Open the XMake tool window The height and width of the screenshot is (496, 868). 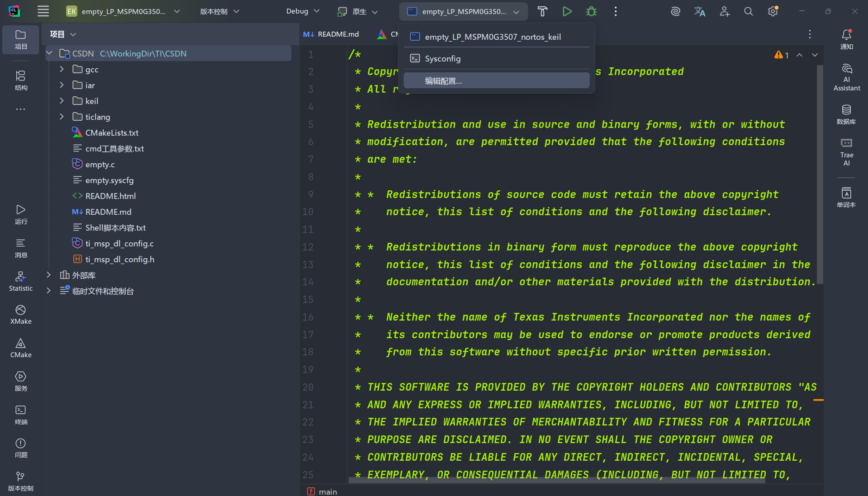(21, 315)
